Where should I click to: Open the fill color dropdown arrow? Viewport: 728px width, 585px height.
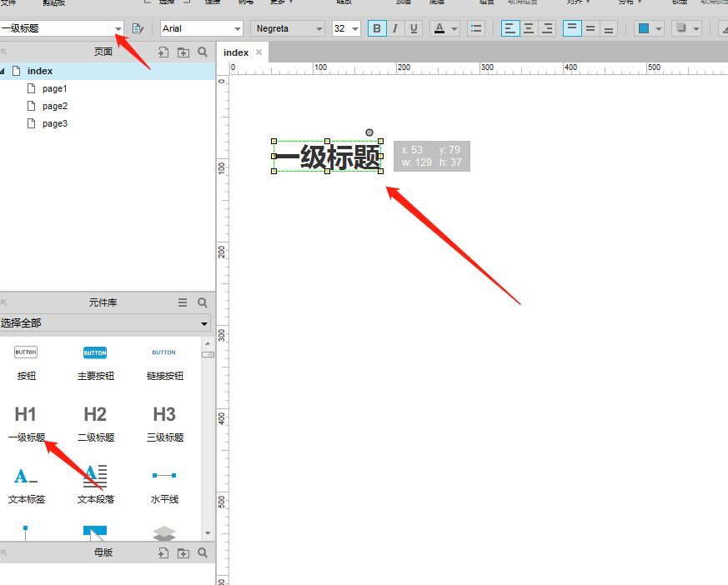(659, 29)
